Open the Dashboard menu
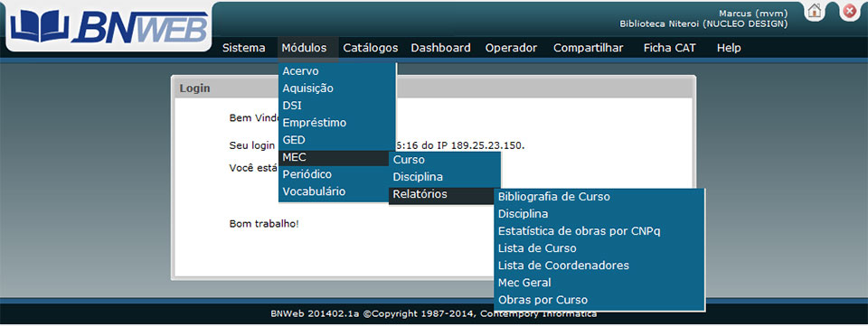This screenshot has height=326, width=868. click(x=440, y=48)
